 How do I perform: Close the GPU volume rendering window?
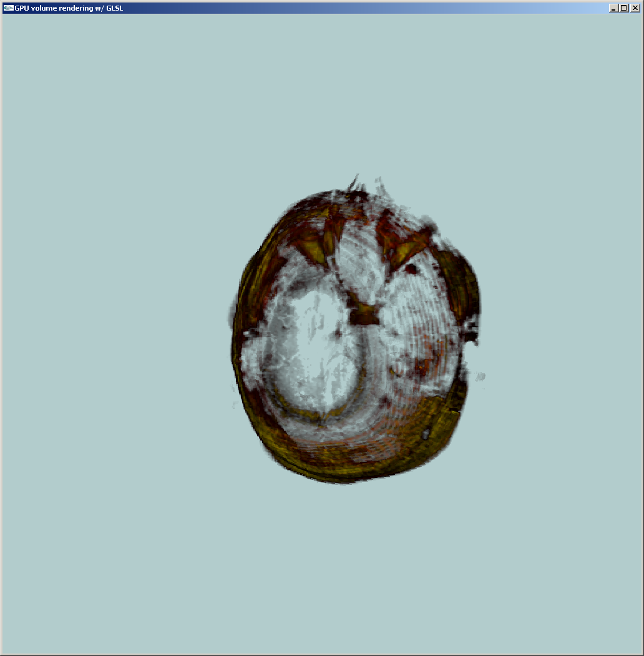coord(635,8)
